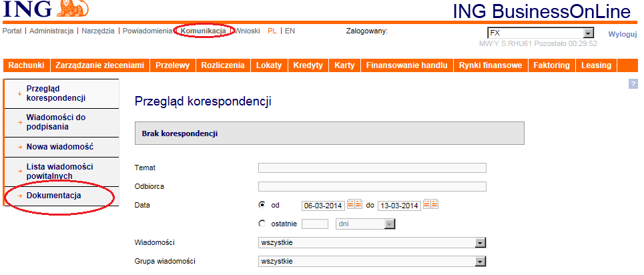Open the Administracja menu
The height and width of the screenshot is (275, 644).
(x=51, y=31)
